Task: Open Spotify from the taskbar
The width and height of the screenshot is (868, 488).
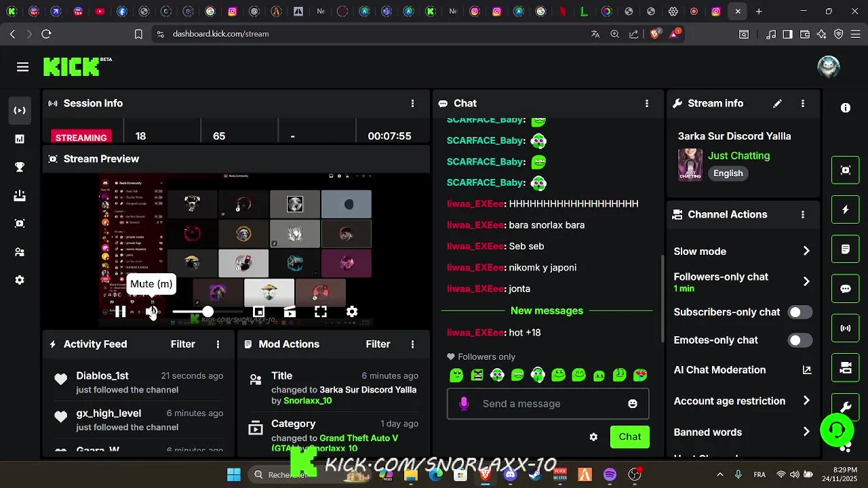Action: click(x=610, y=474)
